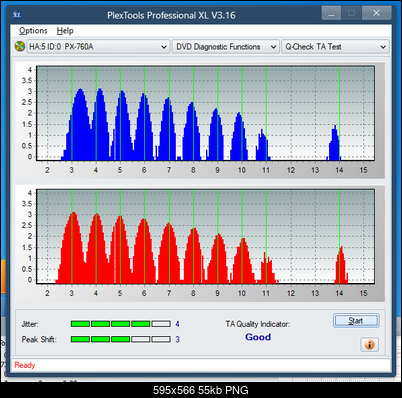Screen dimensions: 402x398
Task: Click the Good quality indicator text
Action: click(258, 337)
